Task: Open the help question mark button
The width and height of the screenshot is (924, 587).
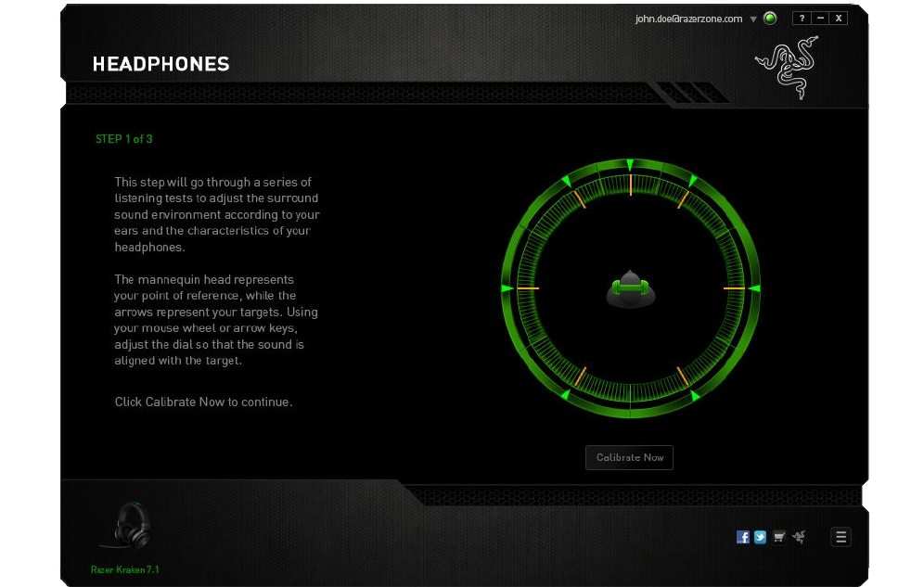Action: pyautogui.click(x=802, y=19)
